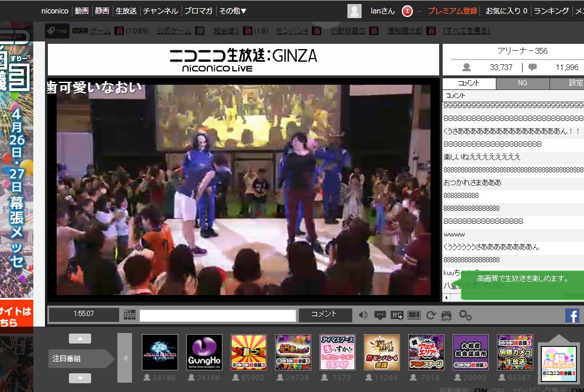Switch to the コメント tab
This screenshot has height=392, width=584.
[x=469, y=83]
